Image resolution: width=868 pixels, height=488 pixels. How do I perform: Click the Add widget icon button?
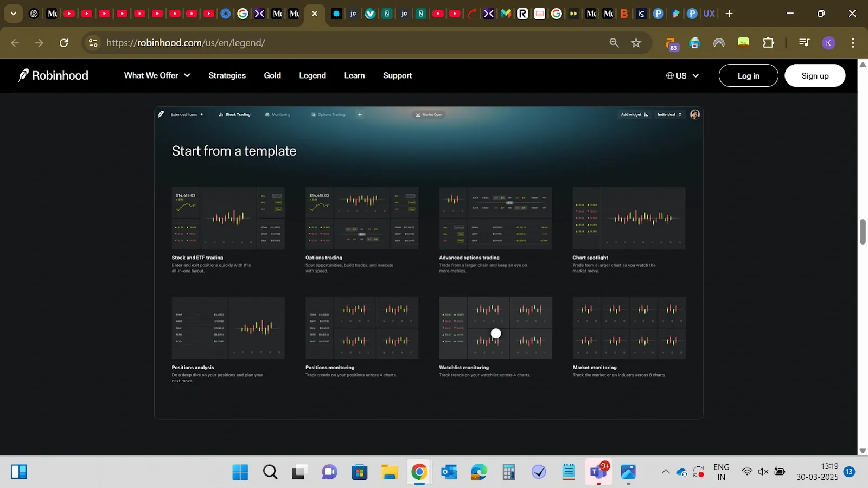[647, 114]
